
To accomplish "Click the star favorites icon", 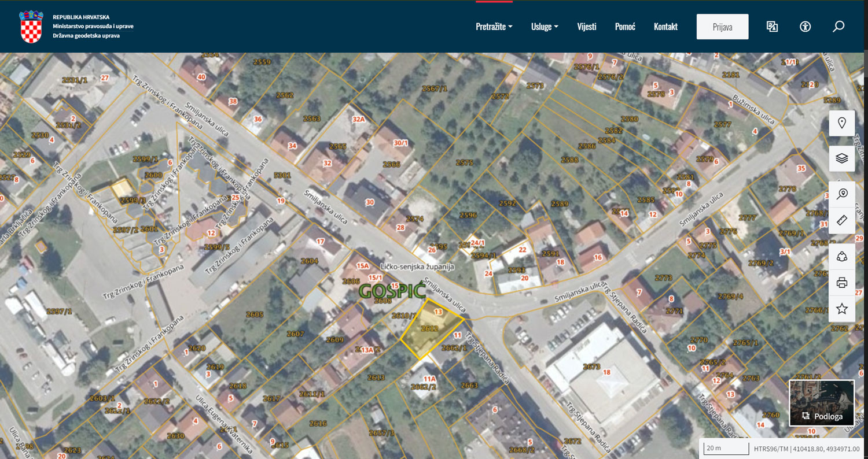I will point(842,309).
